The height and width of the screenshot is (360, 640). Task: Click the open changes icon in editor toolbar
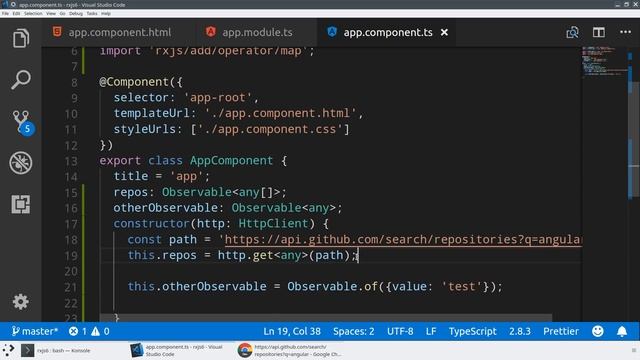pos(572,32)
